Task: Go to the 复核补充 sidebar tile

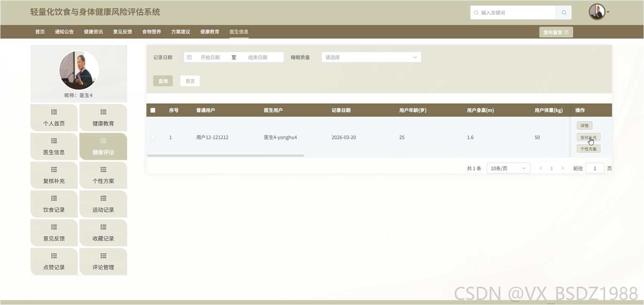Action: pos(54,175)
